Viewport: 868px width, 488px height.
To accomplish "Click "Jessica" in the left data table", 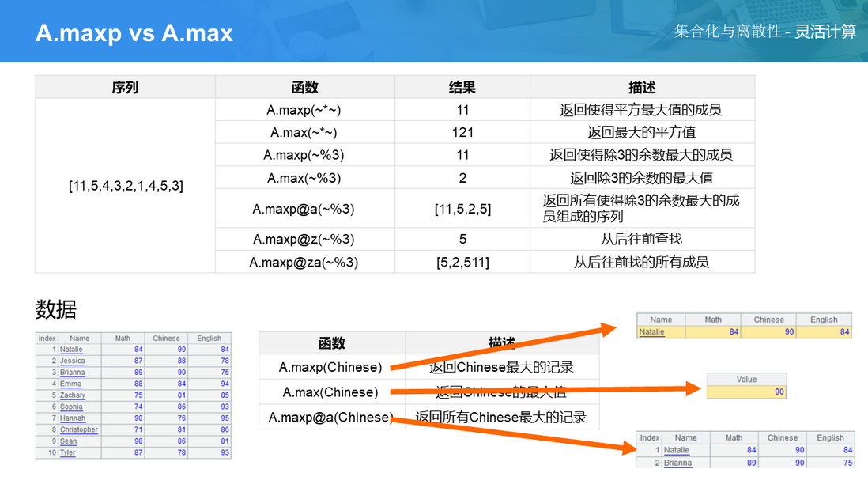I will pos(73,361).
